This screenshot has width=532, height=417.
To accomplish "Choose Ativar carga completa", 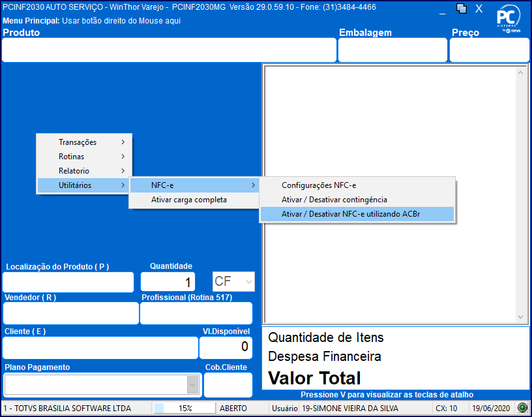I will [194, 200].
